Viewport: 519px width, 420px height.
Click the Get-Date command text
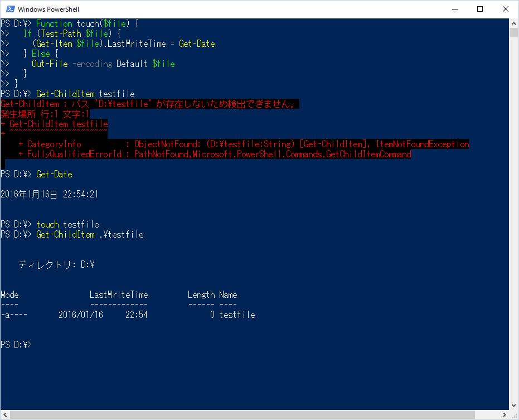click(54, 174)
